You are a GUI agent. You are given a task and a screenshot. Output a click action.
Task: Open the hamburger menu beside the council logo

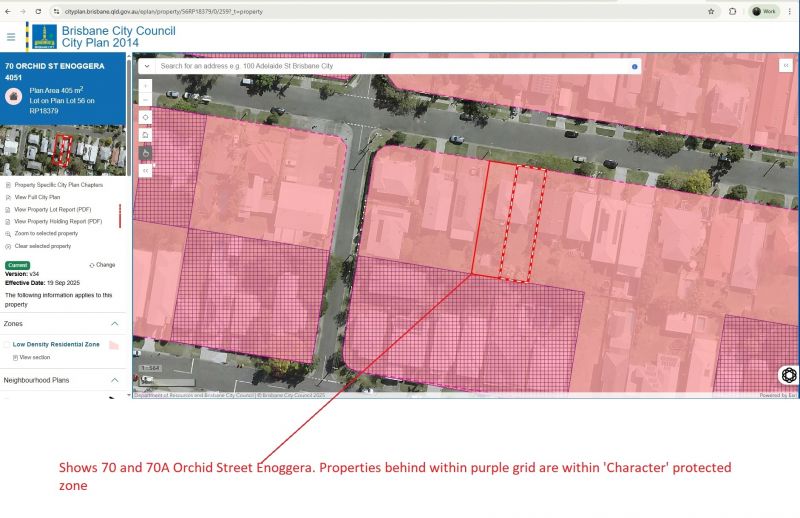11,37
